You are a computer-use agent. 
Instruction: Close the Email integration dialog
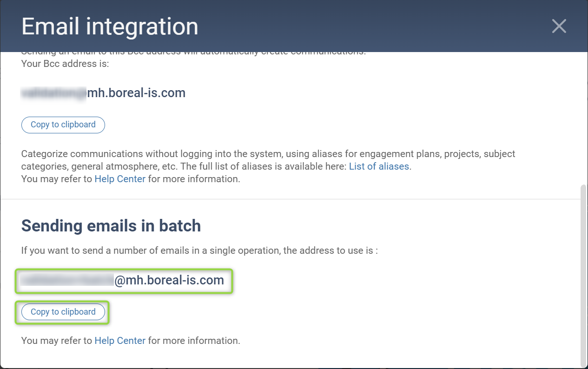[559, 26]
